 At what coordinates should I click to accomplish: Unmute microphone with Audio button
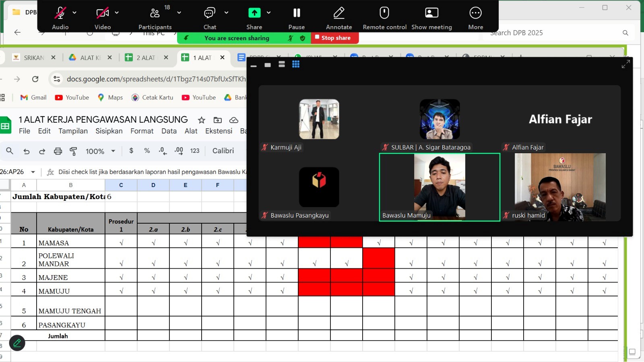pyautogui.click(x=60, y=13)
